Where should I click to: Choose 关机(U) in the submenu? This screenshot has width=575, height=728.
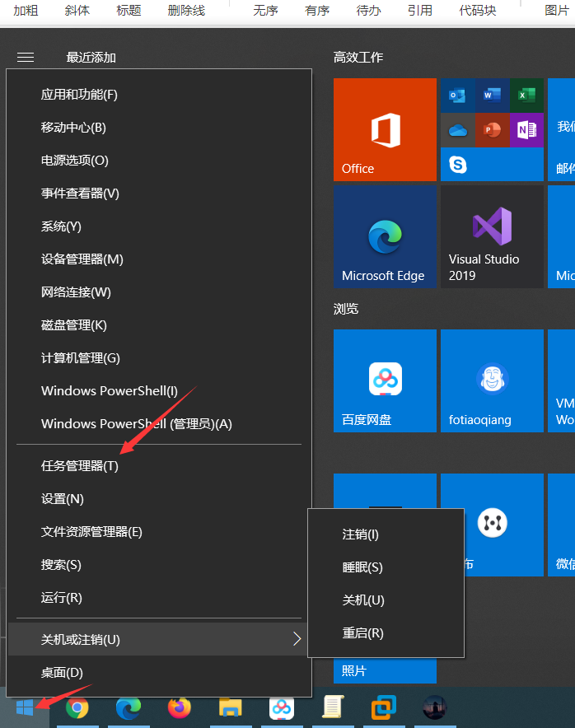[386, 600]
